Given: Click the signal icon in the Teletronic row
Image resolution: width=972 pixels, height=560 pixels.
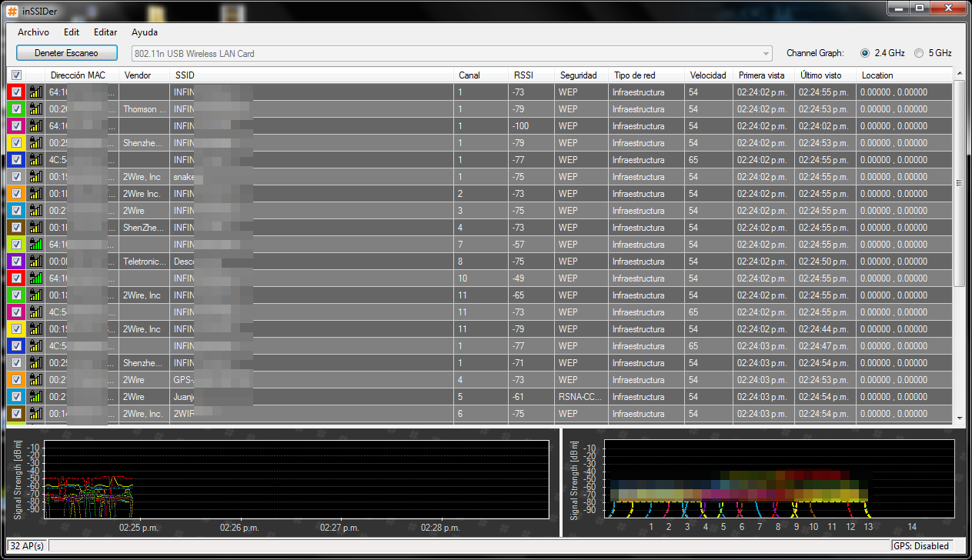Looking at the screenshot, I should click(x=35, y=262).
